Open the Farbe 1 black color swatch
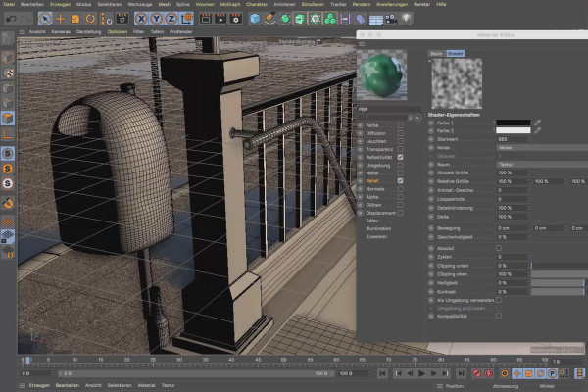 pos(513,122)
